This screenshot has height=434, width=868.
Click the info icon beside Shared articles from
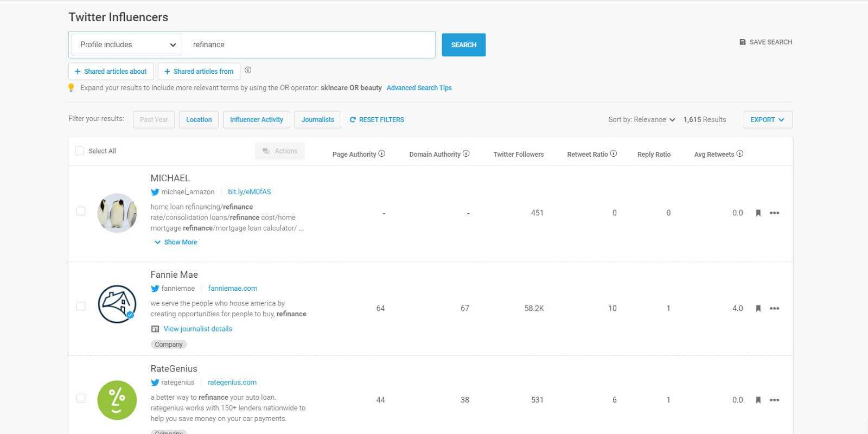coord(248,70)
